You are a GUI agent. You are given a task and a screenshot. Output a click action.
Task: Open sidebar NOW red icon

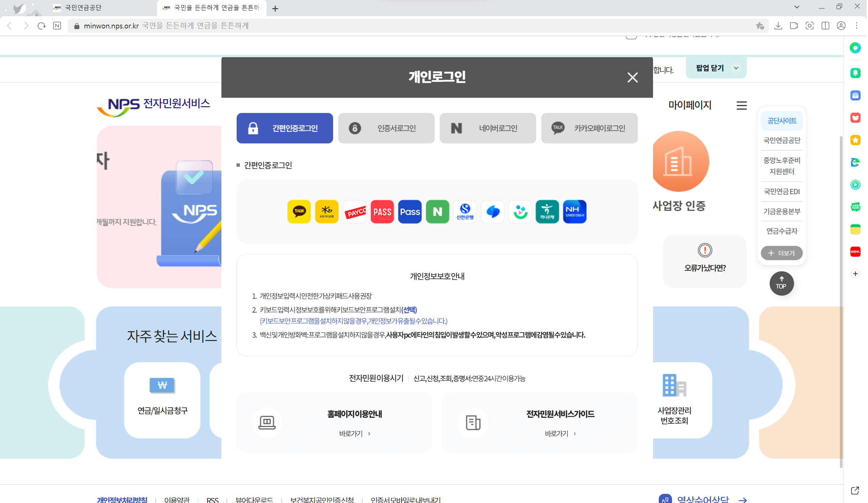(855, 252)
